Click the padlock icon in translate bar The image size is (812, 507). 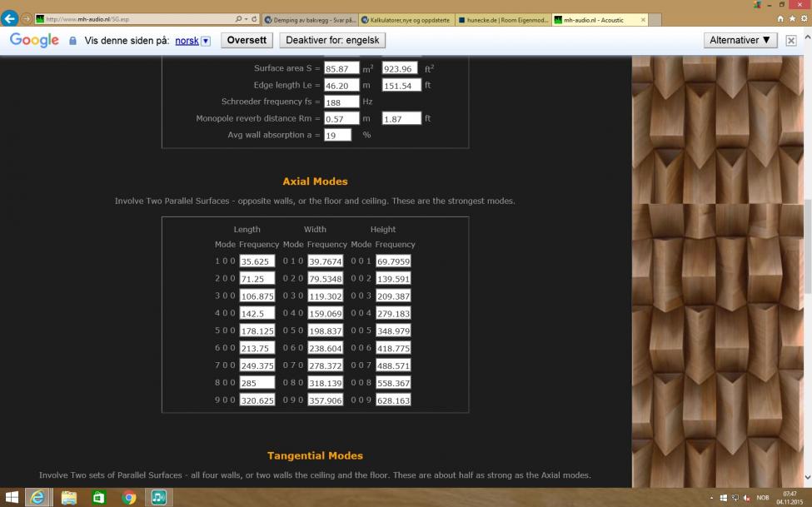pos(73,41)
